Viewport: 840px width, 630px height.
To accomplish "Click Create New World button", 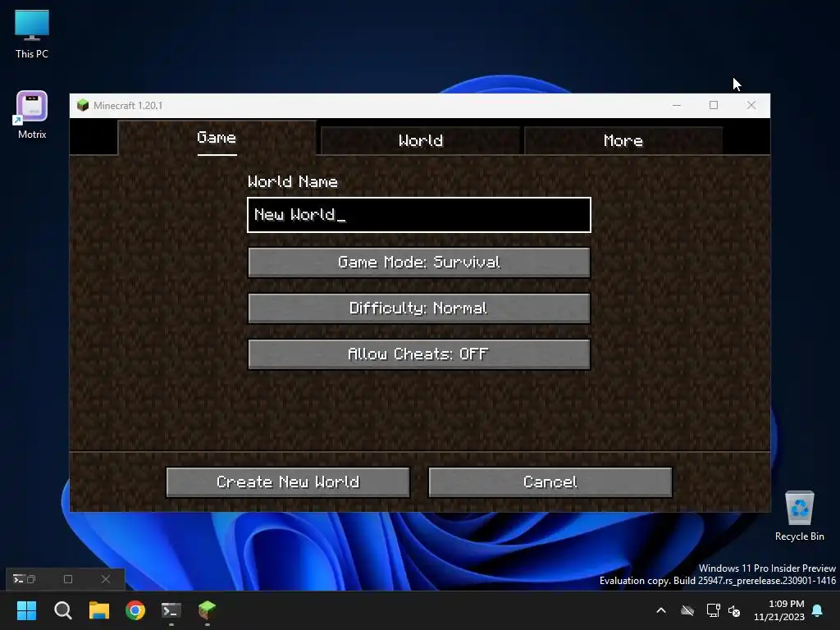I will tap(288, 482).
